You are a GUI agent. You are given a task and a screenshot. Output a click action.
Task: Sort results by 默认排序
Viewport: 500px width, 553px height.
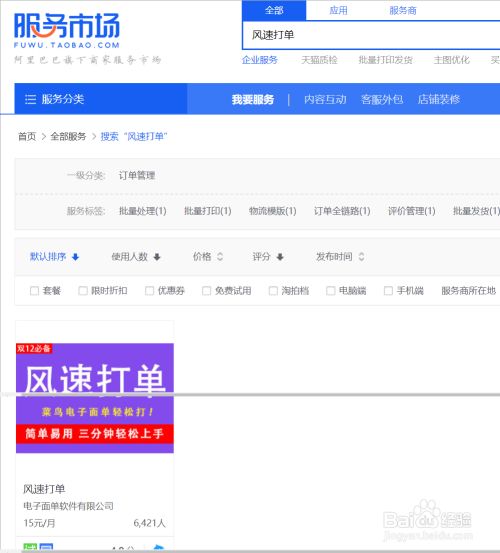tap(48, 257)
